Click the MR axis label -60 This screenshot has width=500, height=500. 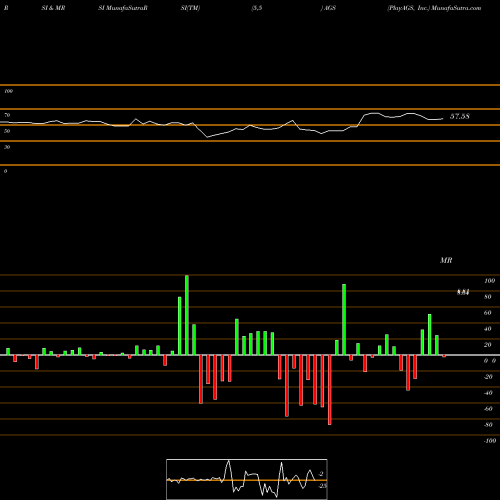click(x=488, y=409)
